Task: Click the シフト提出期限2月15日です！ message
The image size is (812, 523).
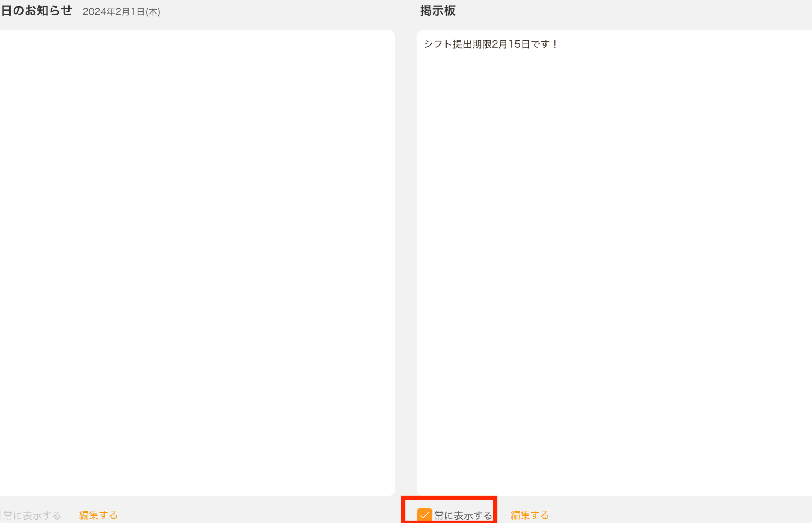Action: pyautogui.click(x=491, y=44)
